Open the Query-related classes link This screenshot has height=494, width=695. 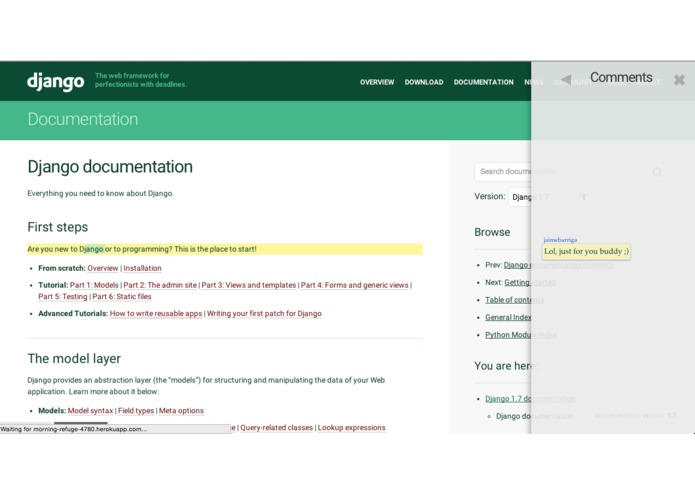pyautogui.click(x=277, y=428)
